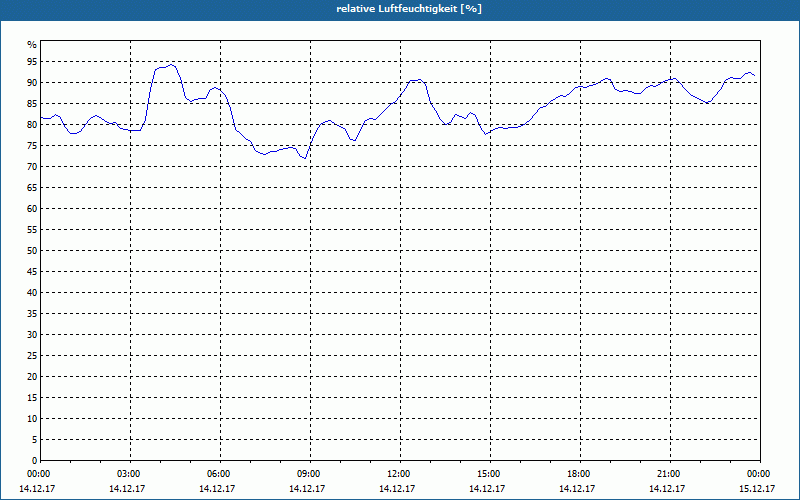Click the '%' unit label on y-axis
Viewport: 800px width, 500px height.
[32, 45]
